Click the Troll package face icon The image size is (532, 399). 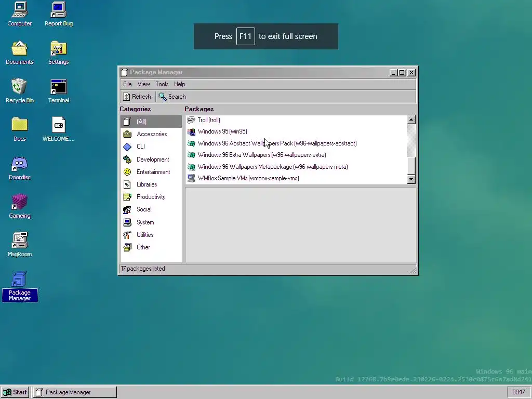(x=191, y=120)
